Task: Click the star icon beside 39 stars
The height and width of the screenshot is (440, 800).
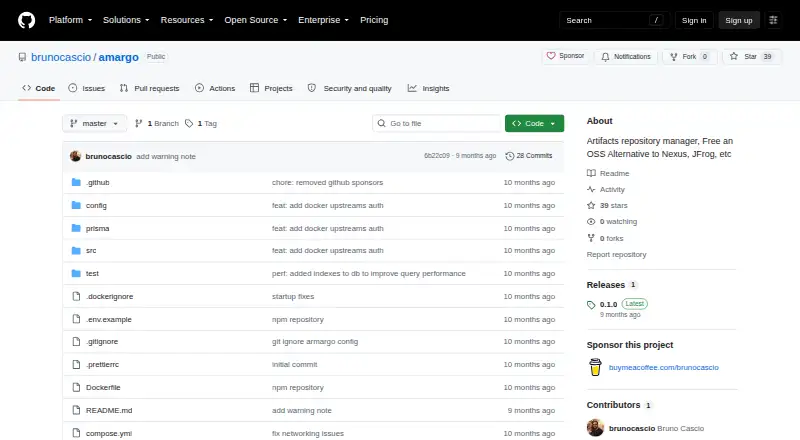Action: (591, 205)
